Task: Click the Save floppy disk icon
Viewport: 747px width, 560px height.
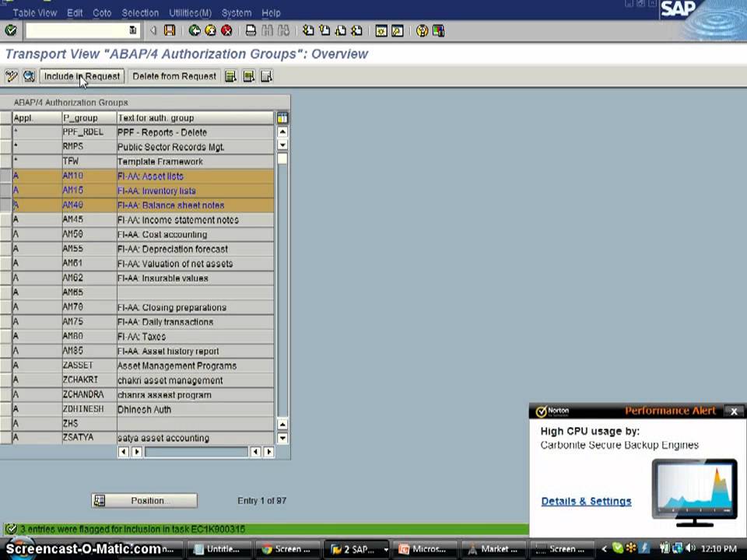Action: click(x=170, y=31)
